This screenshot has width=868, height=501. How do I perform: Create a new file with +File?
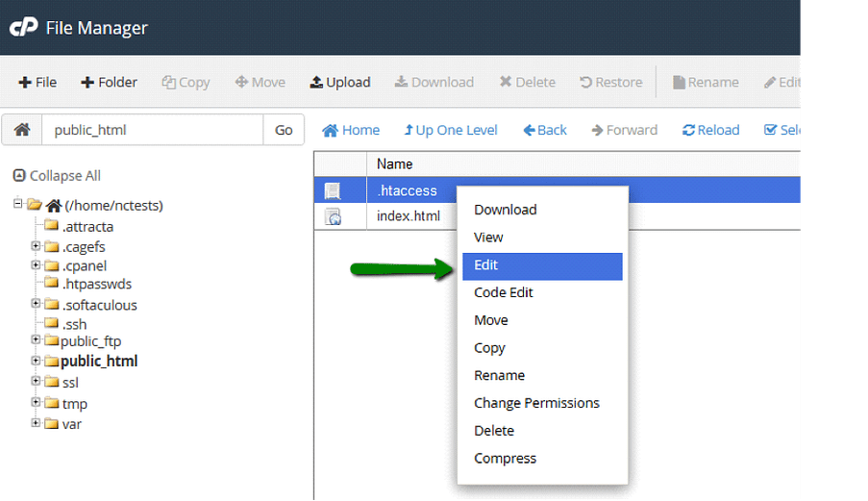(37, 83)
